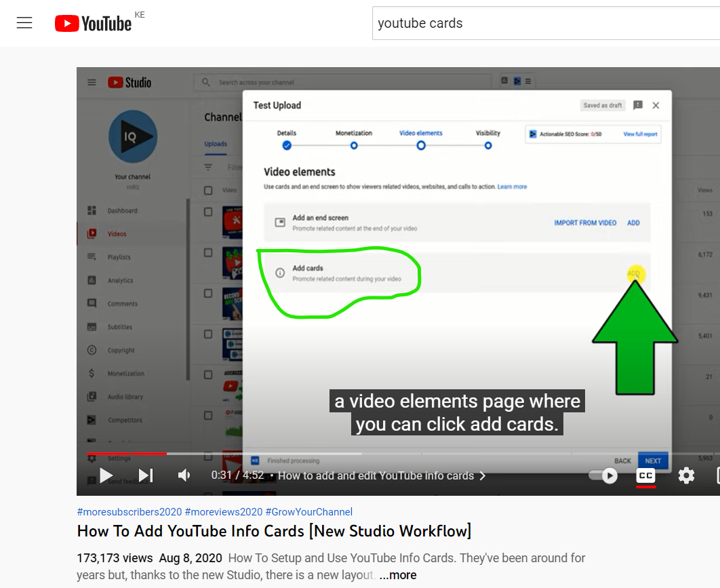Click the info icon beside Add cards
The image size is (720, 588).
click(x=279, y=273)
